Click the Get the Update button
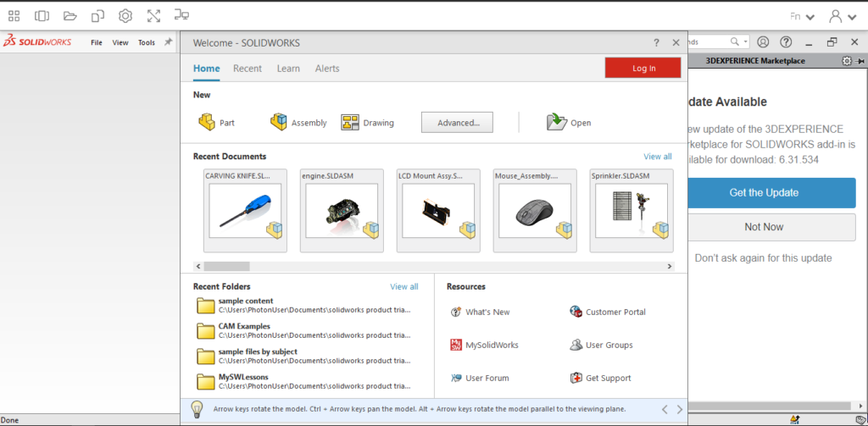This screenshot has width=868, height=426. point(771,193)
